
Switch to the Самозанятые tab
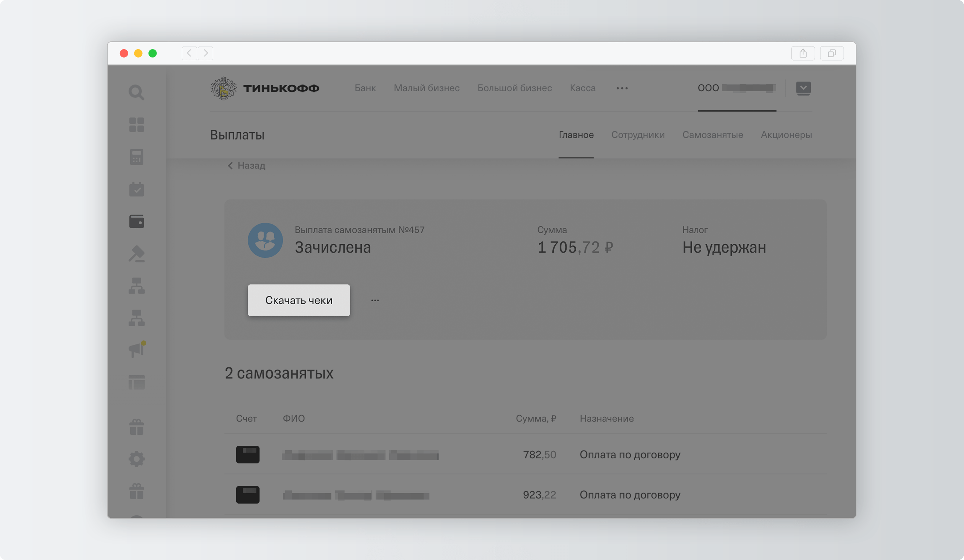point(712,135)
